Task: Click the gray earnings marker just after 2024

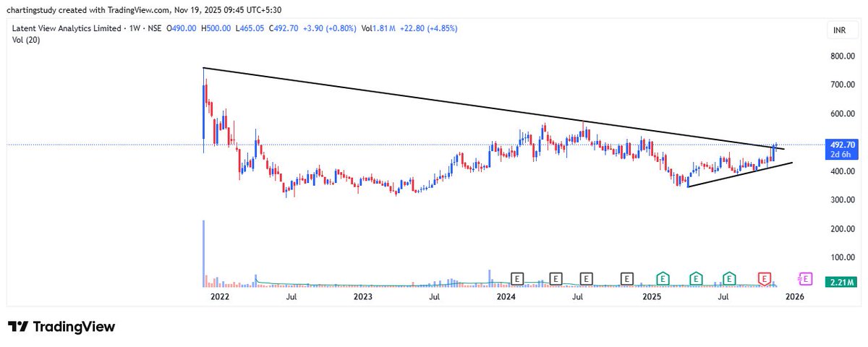Action: (516, 278)
